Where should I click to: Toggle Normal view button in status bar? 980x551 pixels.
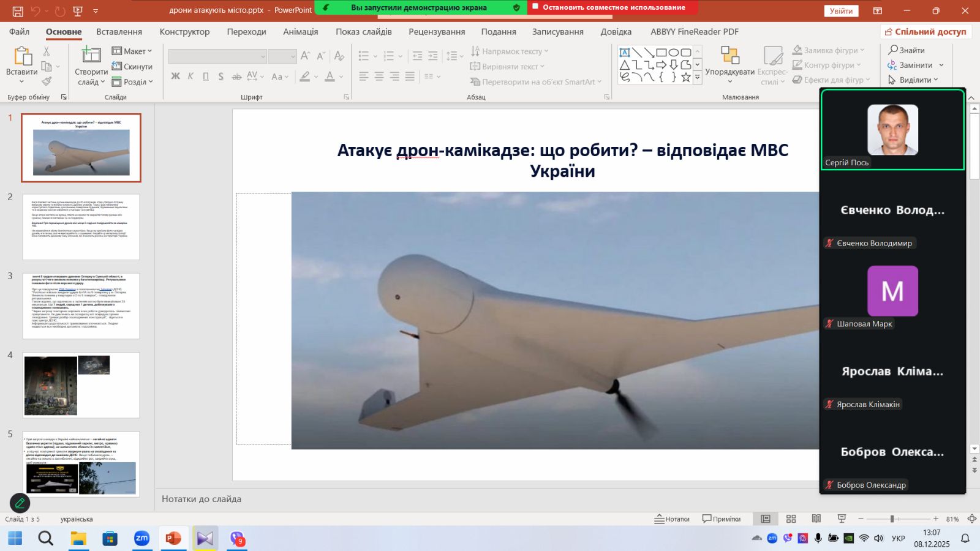tap(765, 519)
